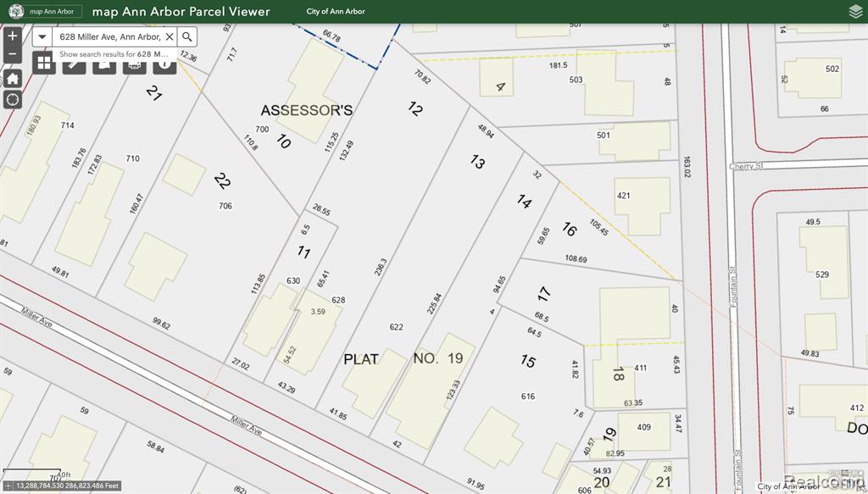Click the 'PLAT' label text

click(361, 359)
